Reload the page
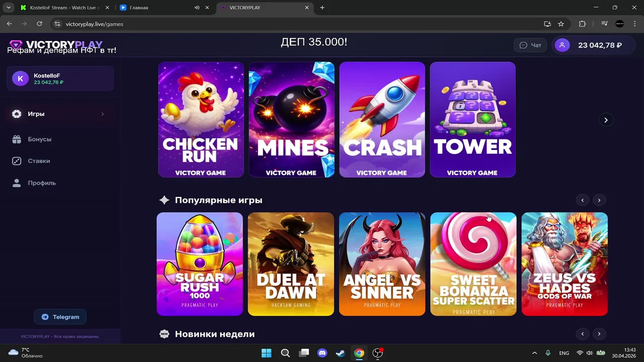This screenshot has width=644, height=362. [x=39, y=24]
